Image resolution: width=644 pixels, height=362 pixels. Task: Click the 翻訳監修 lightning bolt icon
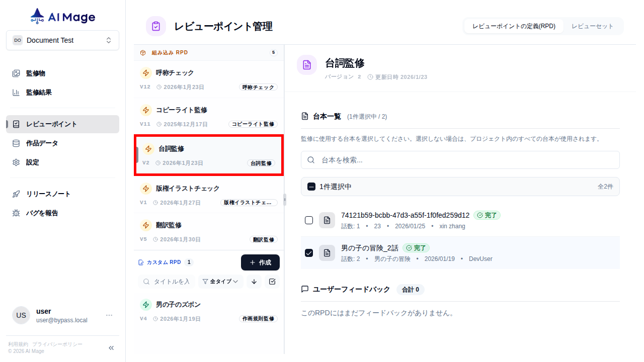(146, 225)
